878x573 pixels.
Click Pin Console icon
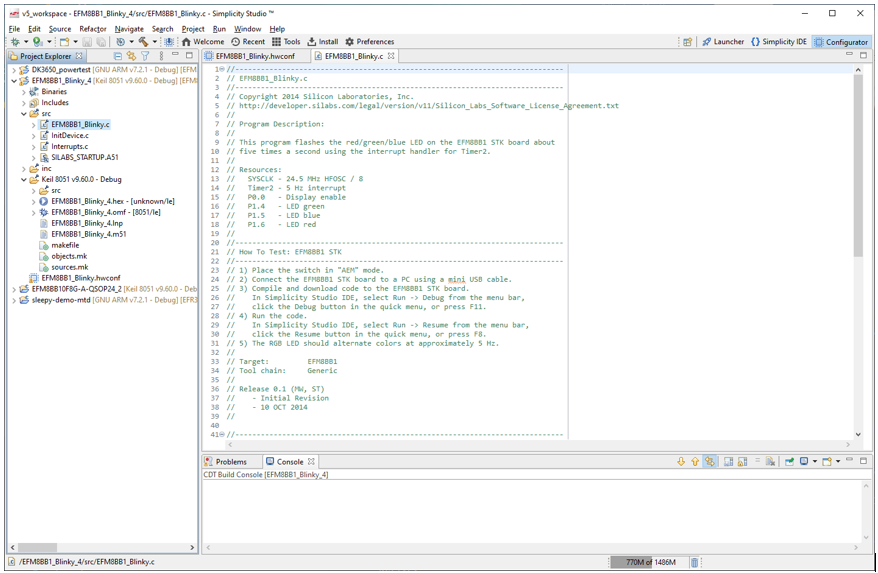pos(790,462)
